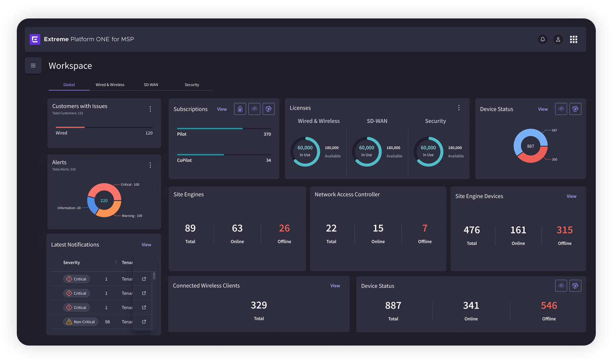Open Customers with Issues options menu

150,109
